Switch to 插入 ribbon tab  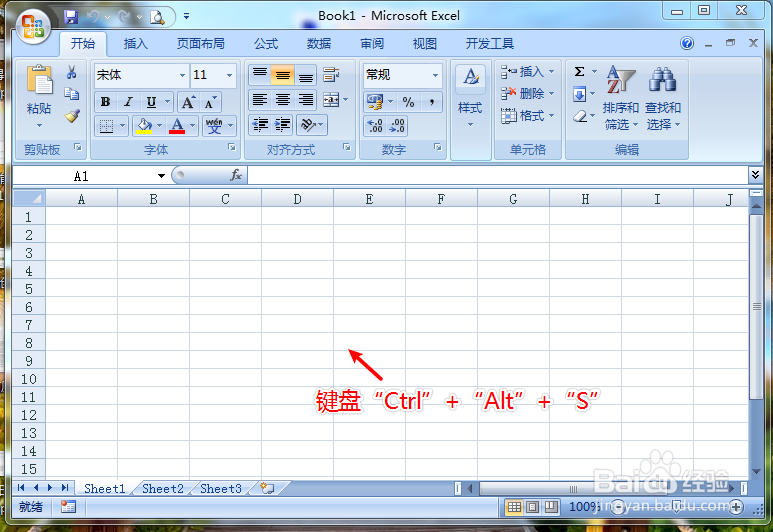[x=136, y=44]
